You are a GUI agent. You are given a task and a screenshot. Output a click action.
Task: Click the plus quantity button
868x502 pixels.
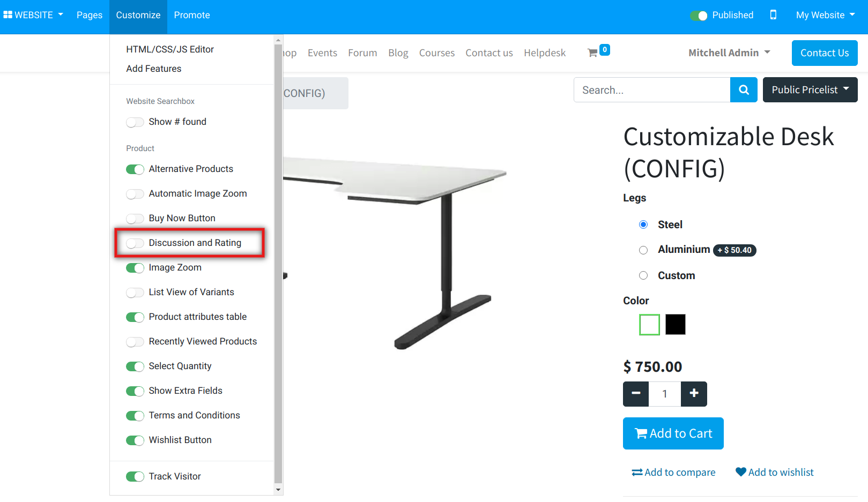[x=694, y=394]
